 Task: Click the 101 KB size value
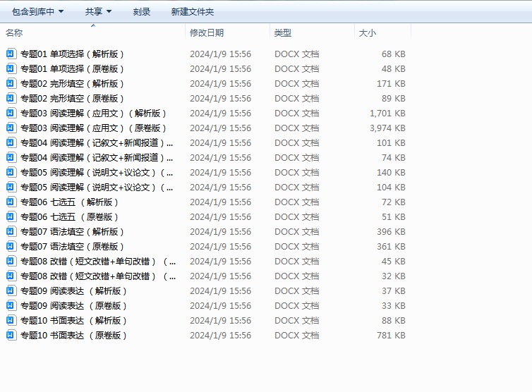(391, 142)
